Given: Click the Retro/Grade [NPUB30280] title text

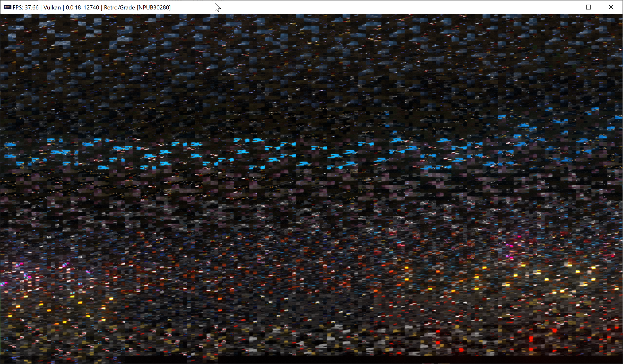Looking at the screenshot, I should point(137,8).
